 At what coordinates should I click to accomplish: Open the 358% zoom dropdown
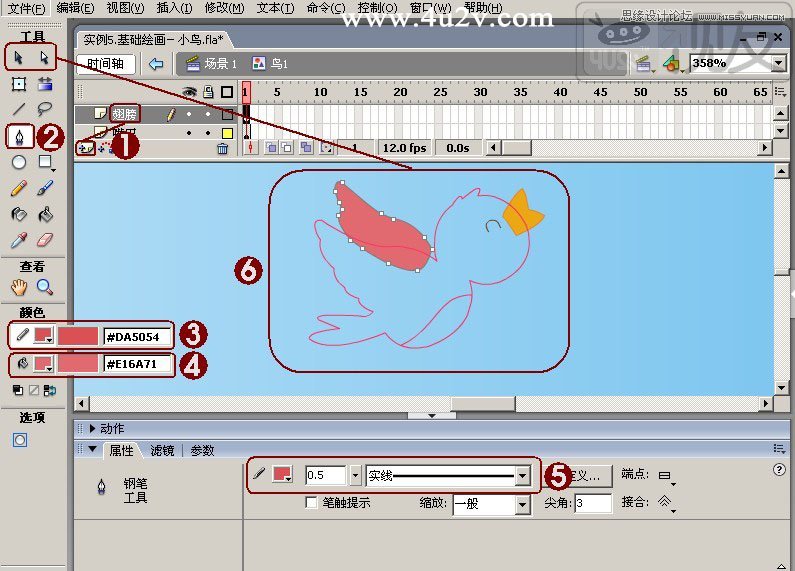click(x=778, y=63)
